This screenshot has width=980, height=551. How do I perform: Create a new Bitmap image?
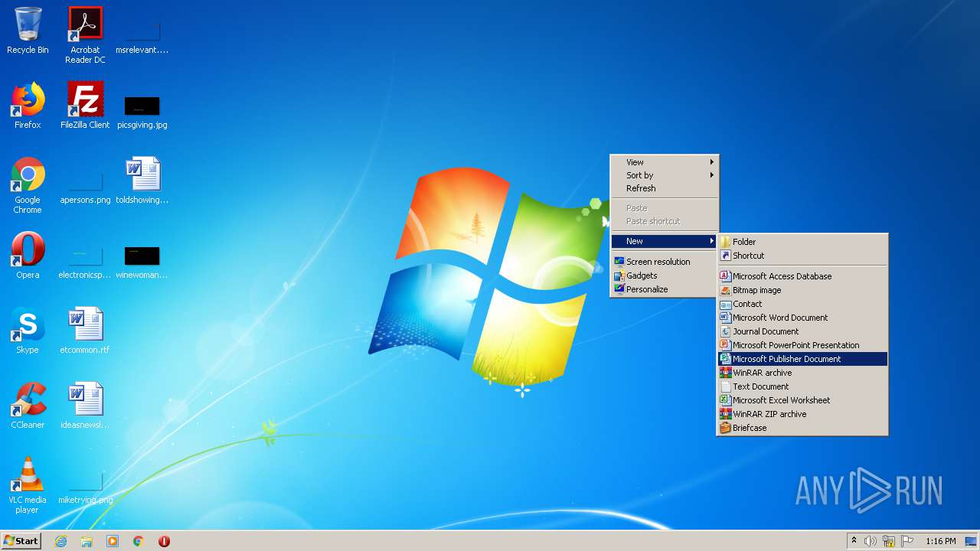point(802,290)
